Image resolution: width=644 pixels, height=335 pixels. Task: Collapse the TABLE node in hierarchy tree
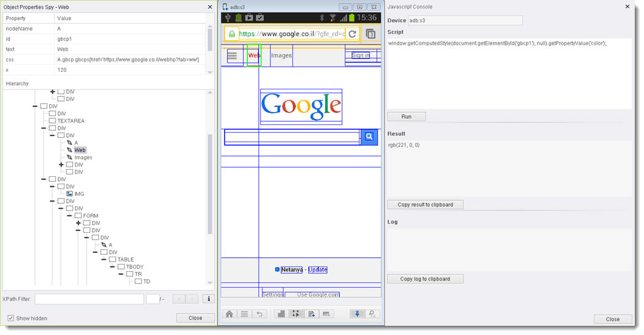(104, 260)
